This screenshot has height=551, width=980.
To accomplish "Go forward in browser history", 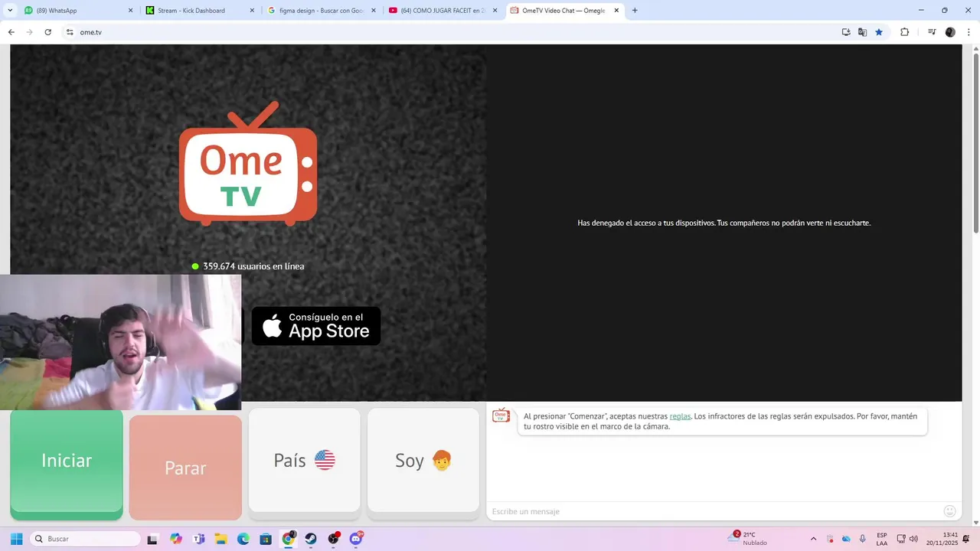I will tap(29, 32).
